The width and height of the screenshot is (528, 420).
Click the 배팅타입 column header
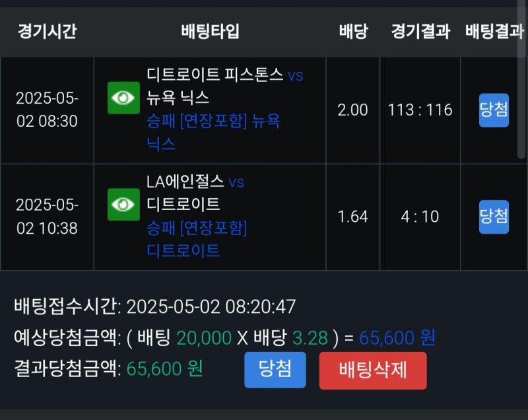pos(210,31)
